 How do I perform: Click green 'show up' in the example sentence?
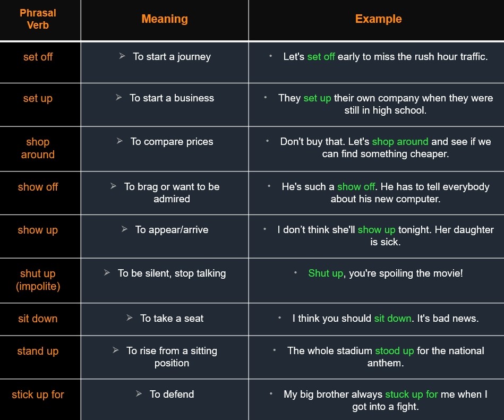[x=377, y=230]
